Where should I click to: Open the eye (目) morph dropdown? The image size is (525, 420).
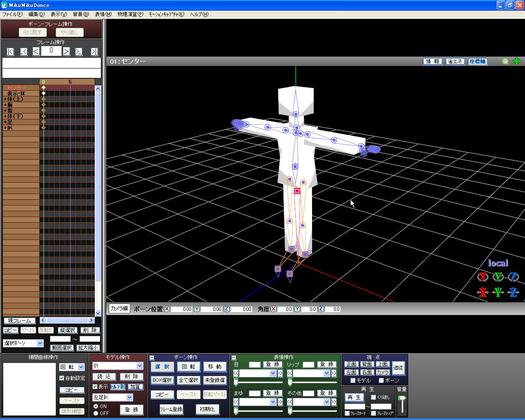coord(273,373)
